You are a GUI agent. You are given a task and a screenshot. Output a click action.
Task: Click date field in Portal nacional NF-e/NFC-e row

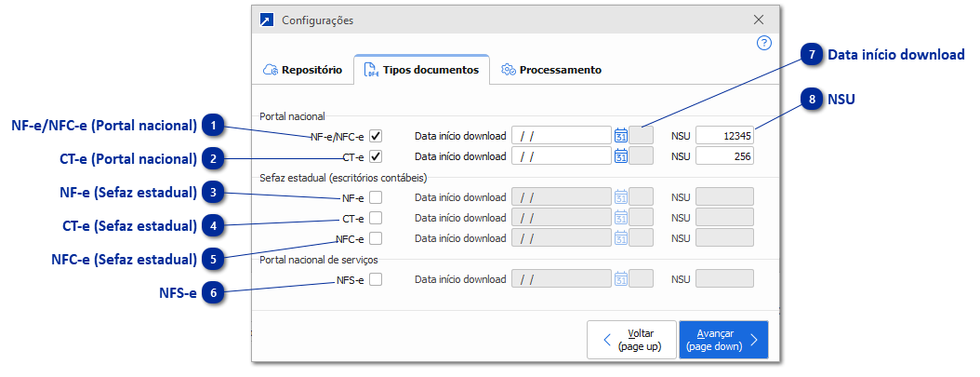562,136
